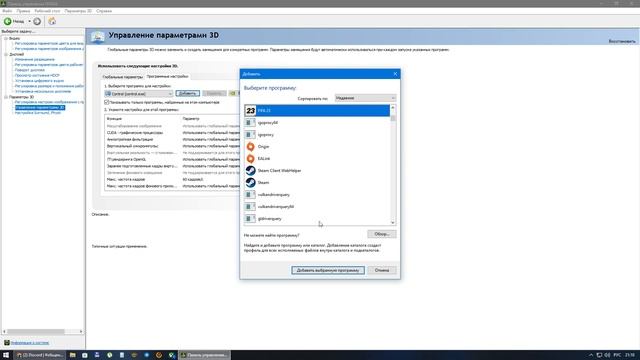This screenshot has width=640, height=360.
Task: Open the Параметры 3D menu
Action: [x=78, y=11]
